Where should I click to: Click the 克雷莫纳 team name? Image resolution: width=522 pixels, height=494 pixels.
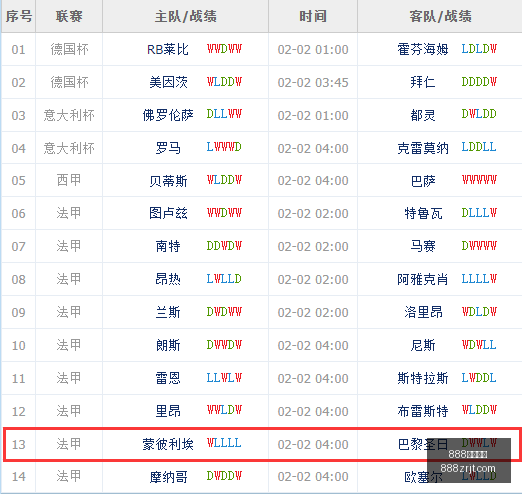423,148
